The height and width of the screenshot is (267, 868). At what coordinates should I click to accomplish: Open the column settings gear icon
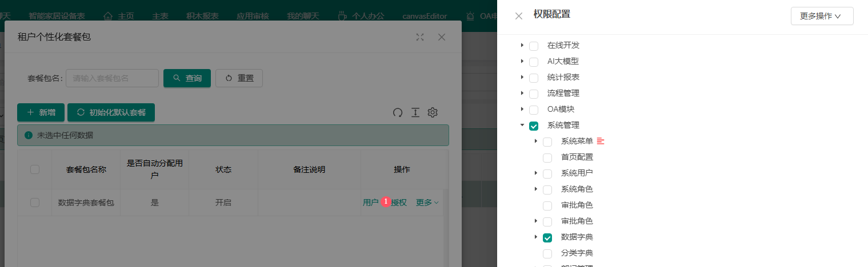tap(433, 112)
